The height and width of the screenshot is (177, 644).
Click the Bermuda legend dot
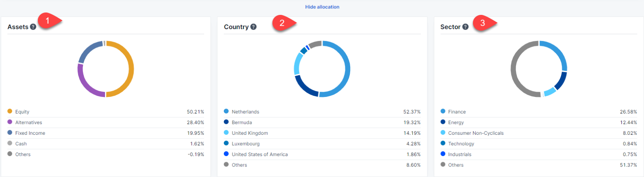[226, 122]
